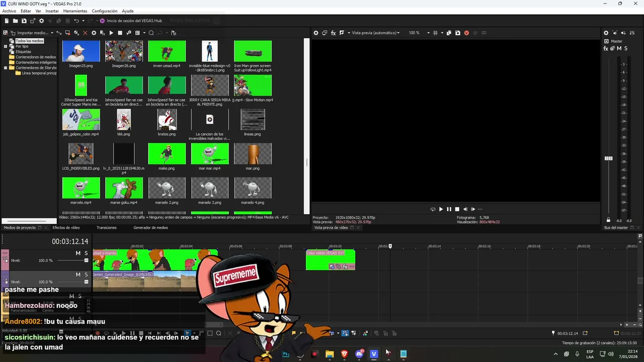Switch to the Efectos de vídeo tab

(66, 228)
